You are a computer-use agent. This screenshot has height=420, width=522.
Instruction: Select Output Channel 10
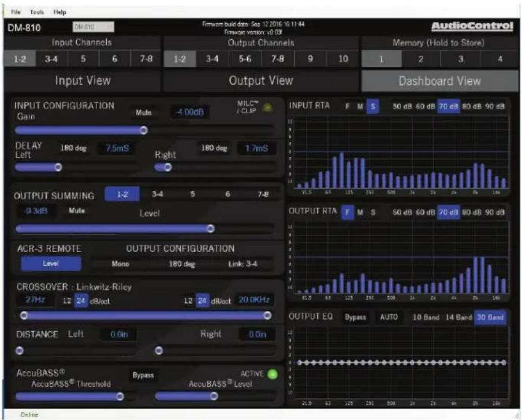pos(343,59)
